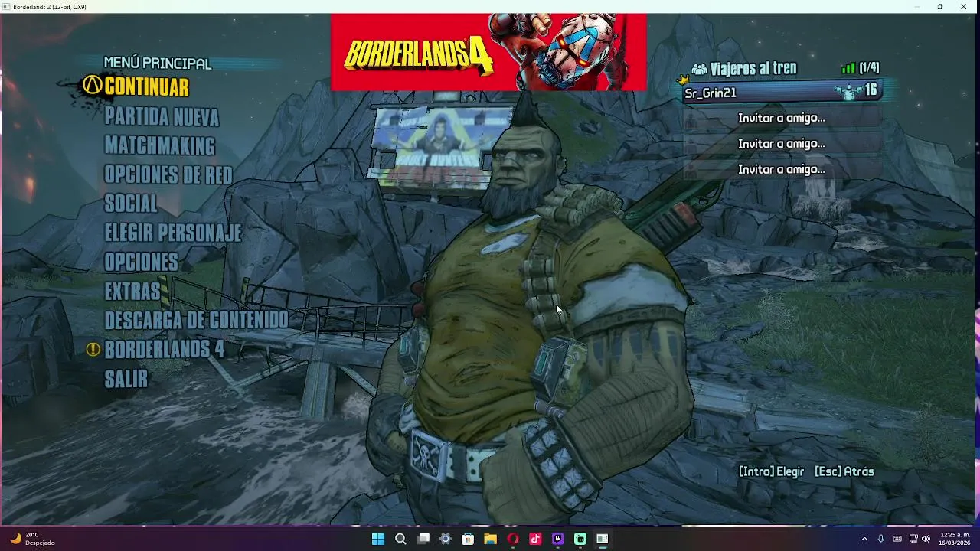Click the Borderlands 4 promo banner

pos(488,52)
